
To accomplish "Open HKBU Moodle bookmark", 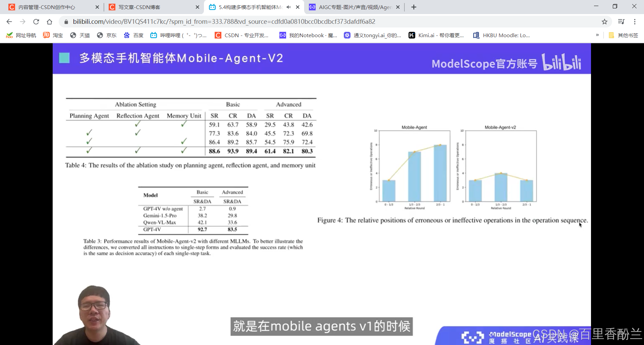I will 501,35.
